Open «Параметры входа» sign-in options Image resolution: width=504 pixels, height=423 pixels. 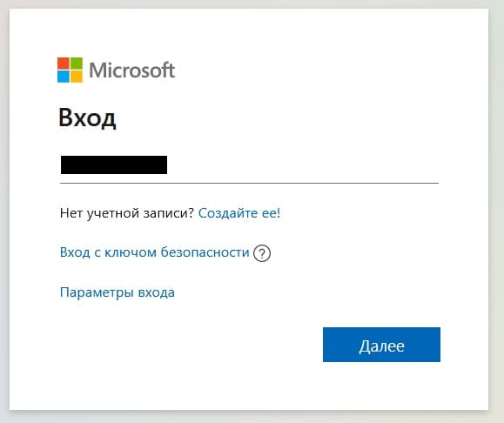(118, 292)
